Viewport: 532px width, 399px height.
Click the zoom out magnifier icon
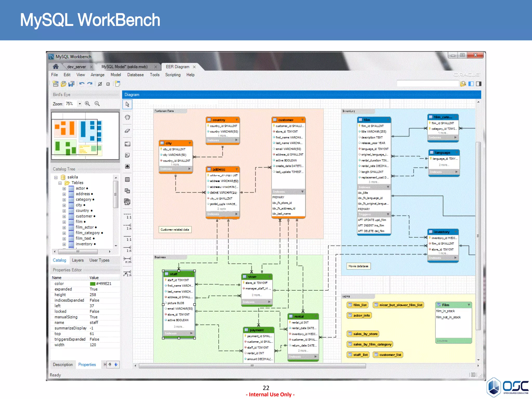tap(97, 104)
